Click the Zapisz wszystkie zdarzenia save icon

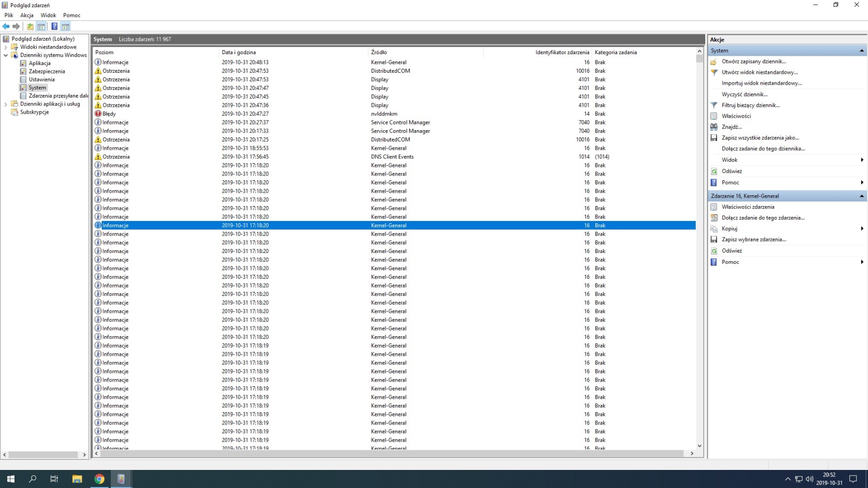coord(714,138)
